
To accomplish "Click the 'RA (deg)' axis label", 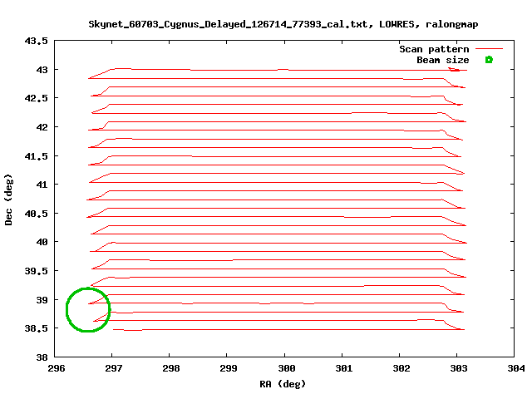I will coord(283,384).
